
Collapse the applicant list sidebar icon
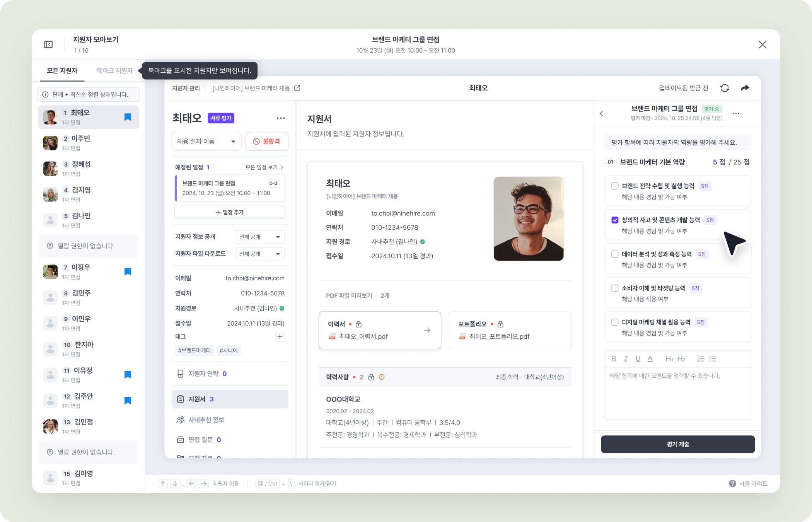(x=48, y=44)
